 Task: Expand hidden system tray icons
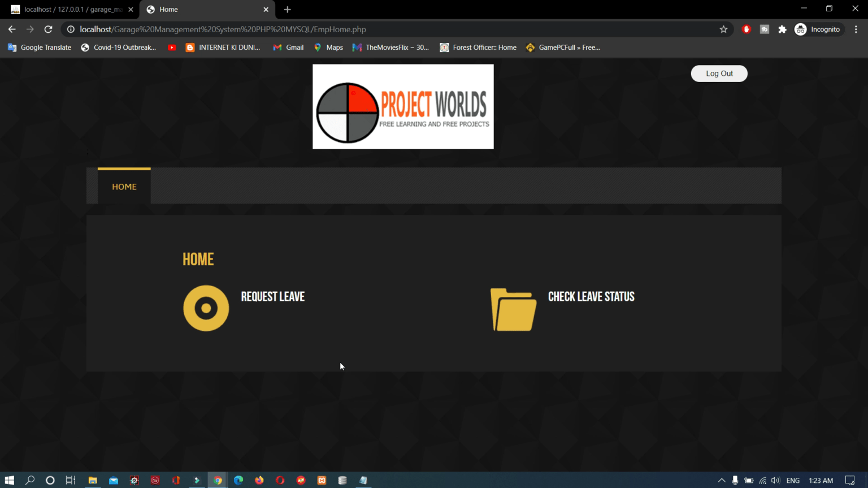tap(722, 480)
